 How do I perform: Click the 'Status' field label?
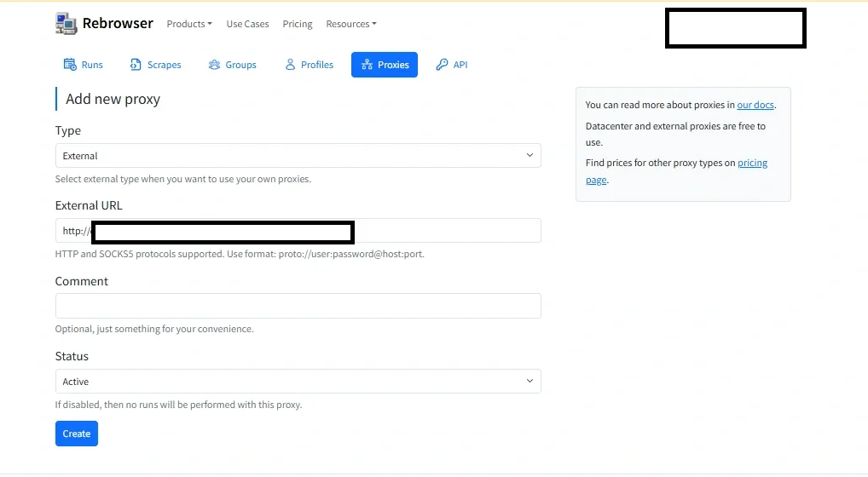tap(72, 356)
